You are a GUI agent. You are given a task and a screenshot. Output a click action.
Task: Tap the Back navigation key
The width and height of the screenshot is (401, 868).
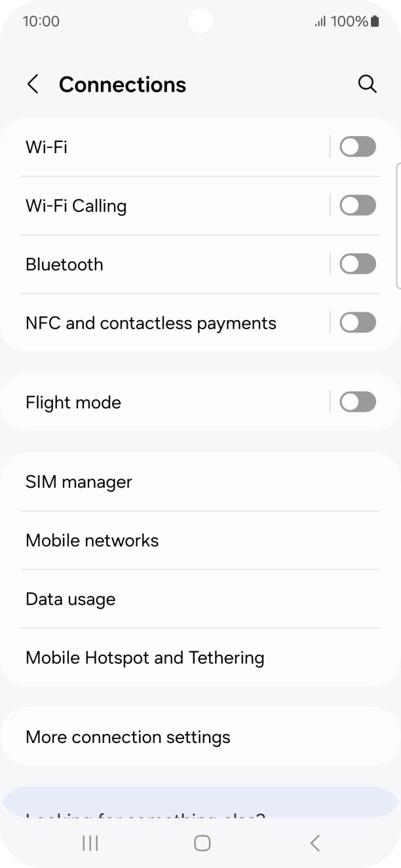pyautogui.click(x=314, y=843)
